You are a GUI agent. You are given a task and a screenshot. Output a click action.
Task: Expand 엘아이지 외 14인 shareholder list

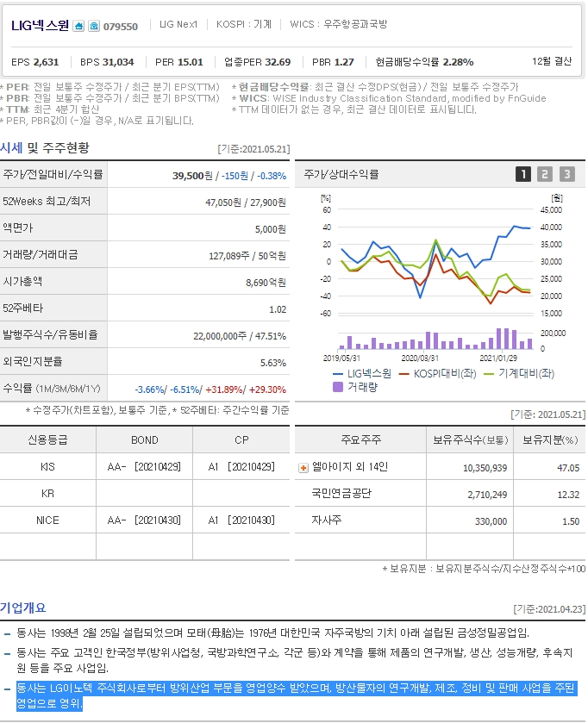pyautogui.click(x=303, y=468)
